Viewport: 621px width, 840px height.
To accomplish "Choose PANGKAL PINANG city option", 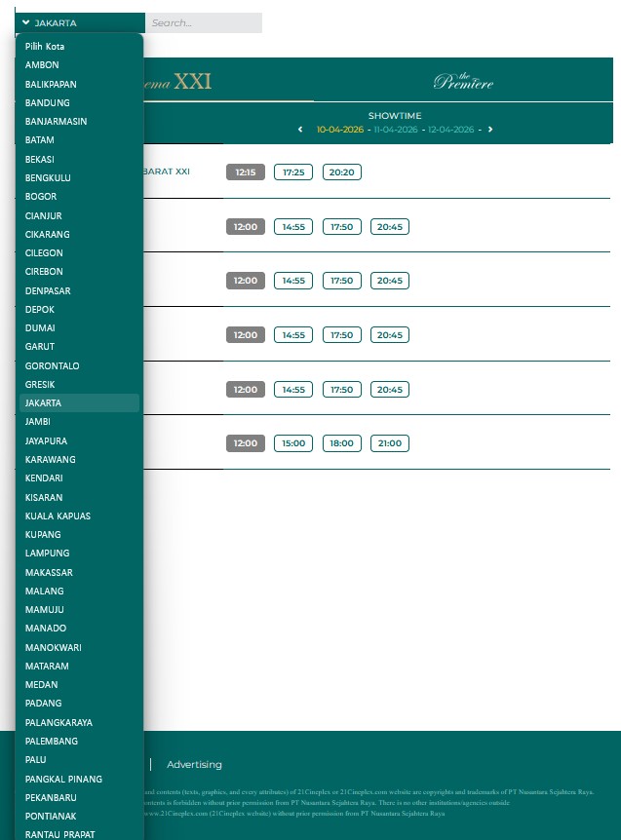I will pos(79,779).
